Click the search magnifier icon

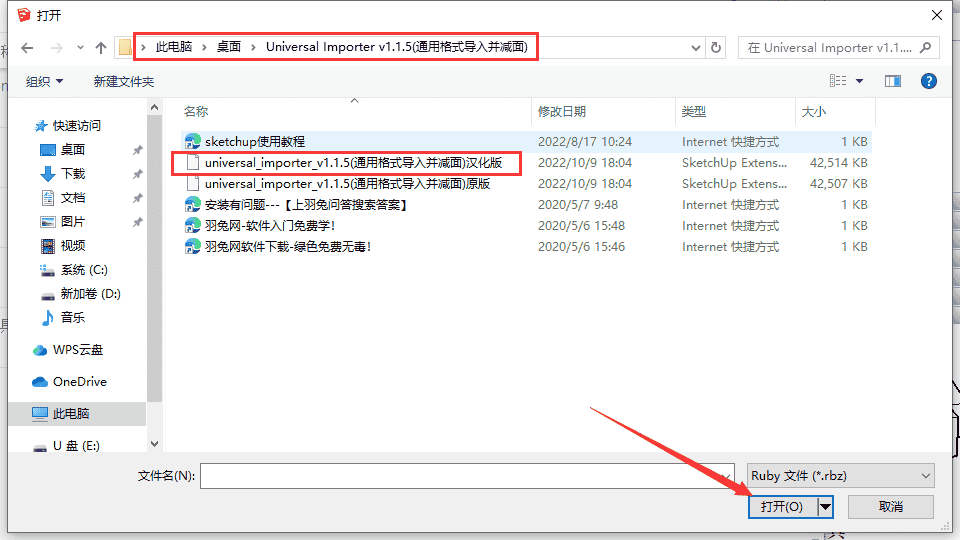(x=926, y=48)
